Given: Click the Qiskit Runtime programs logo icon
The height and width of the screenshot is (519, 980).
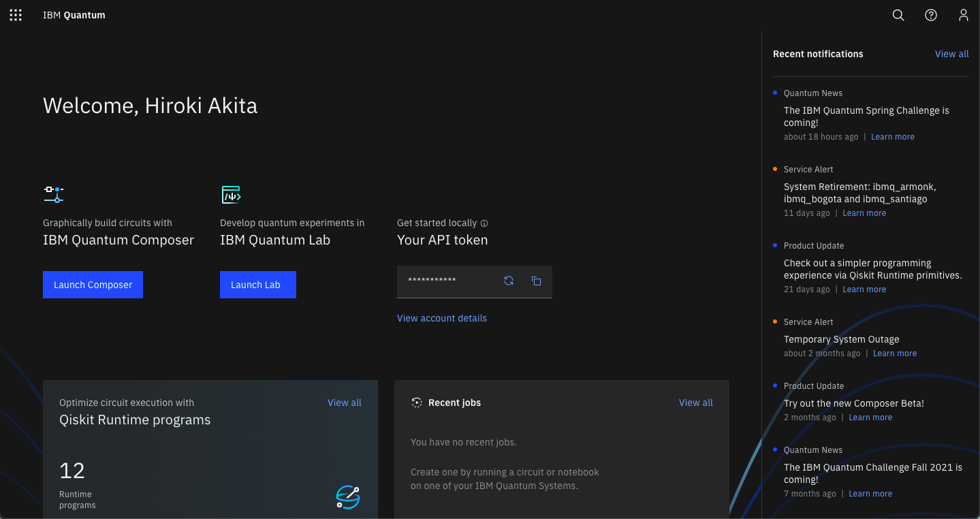Looking at the screenshot, I should pos(347,497).
